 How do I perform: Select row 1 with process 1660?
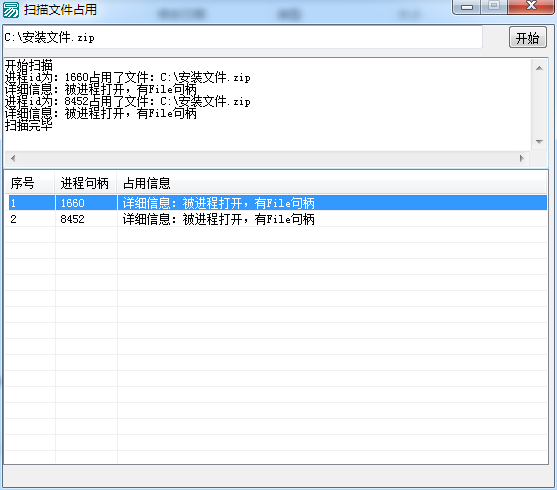(278, 203)
